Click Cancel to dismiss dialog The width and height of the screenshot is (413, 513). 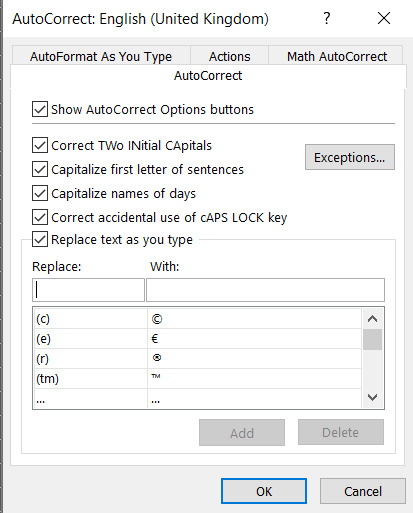pyautogui.click(x=363, y=491)
